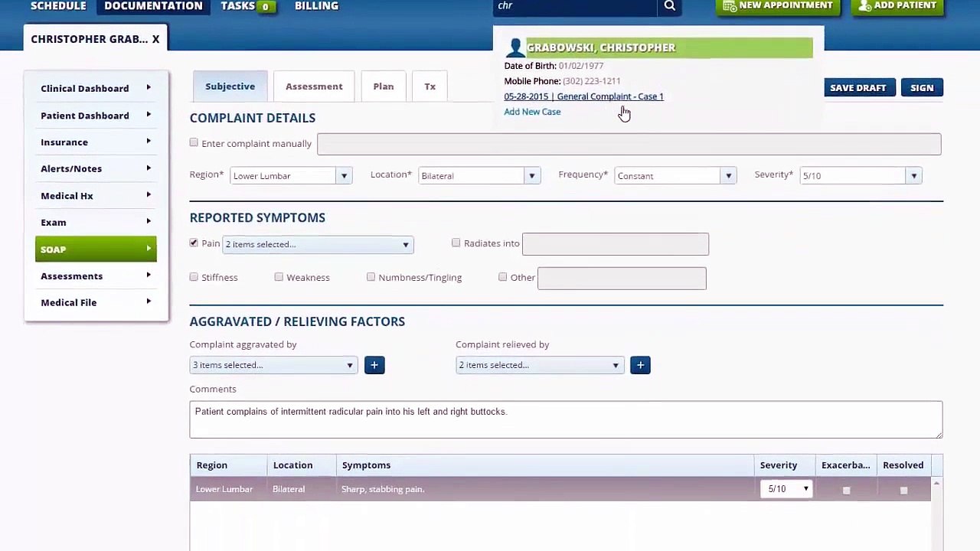Enable the Radiates into checkbox
Screen dimensions: 980x551
point(456,243)
